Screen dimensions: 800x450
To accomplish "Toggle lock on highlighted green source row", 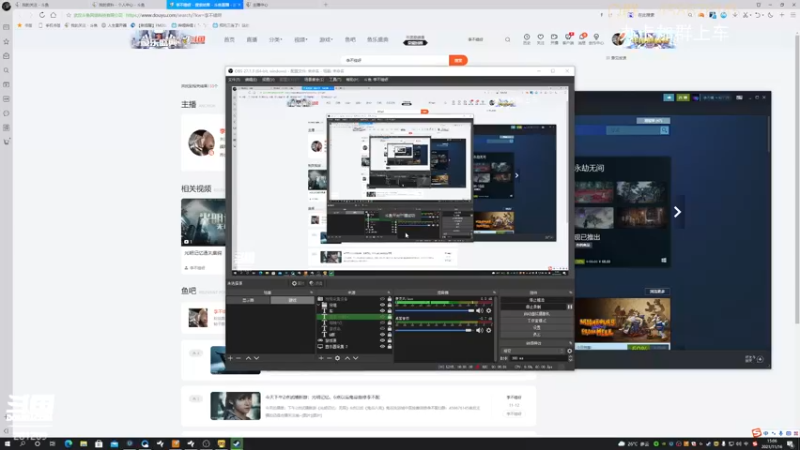I will (x=389, y=317).
